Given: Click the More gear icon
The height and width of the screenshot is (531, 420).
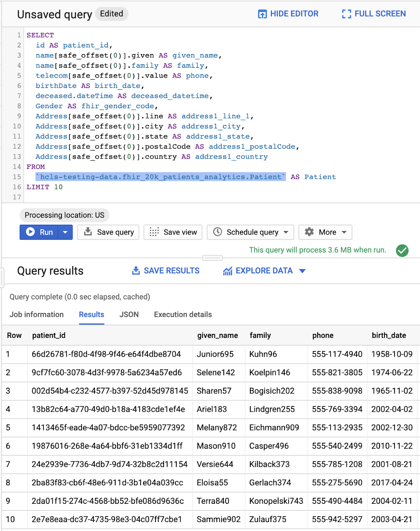Looking at the screenshot, I should pyautogui.click(x=309, y=232).
